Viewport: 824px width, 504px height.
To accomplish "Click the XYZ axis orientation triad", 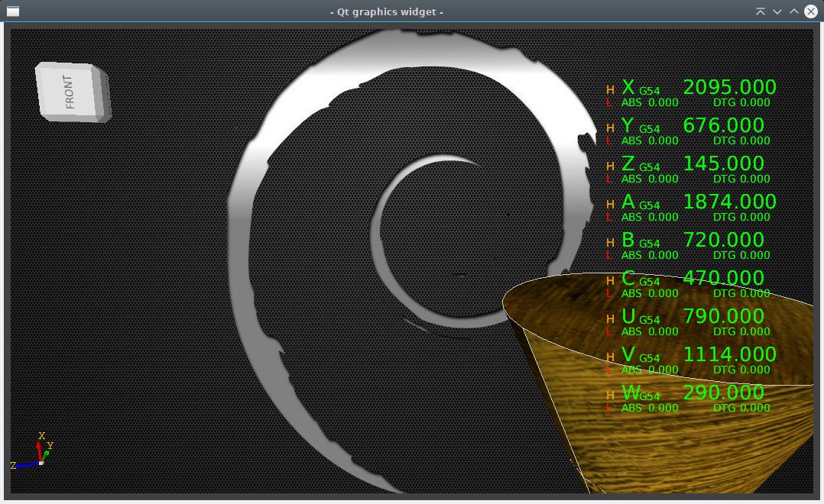I will point(33,452).
